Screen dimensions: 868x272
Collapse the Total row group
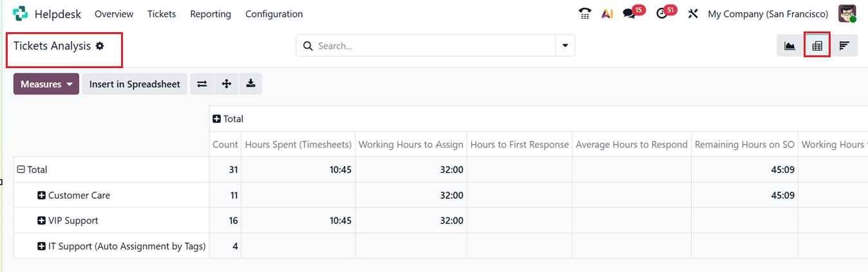coord(21,170)
